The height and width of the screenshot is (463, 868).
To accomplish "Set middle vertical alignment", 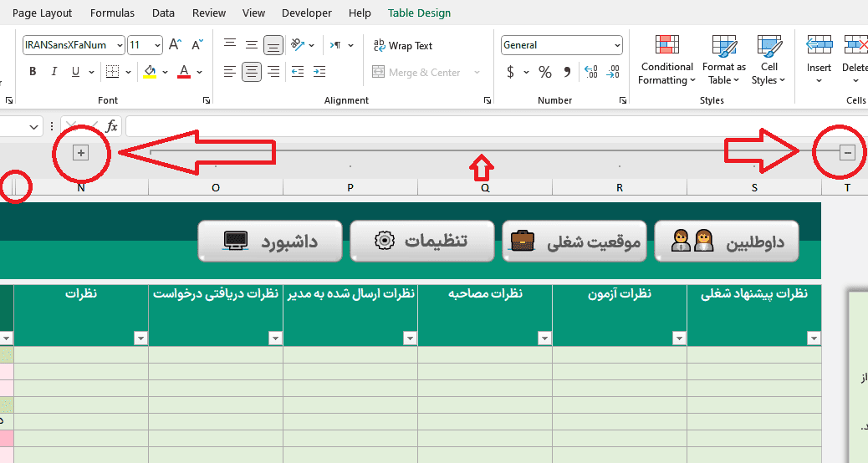I will pyautogui.click(x=252, y=45).
